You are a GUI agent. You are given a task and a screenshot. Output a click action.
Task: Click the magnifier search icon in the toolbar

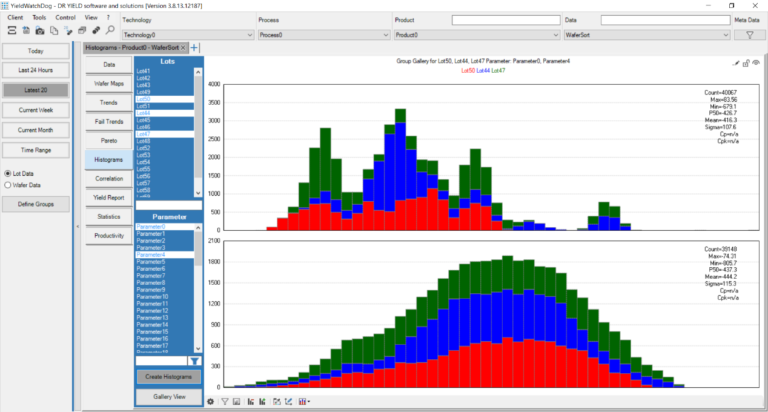click(110, 30)
